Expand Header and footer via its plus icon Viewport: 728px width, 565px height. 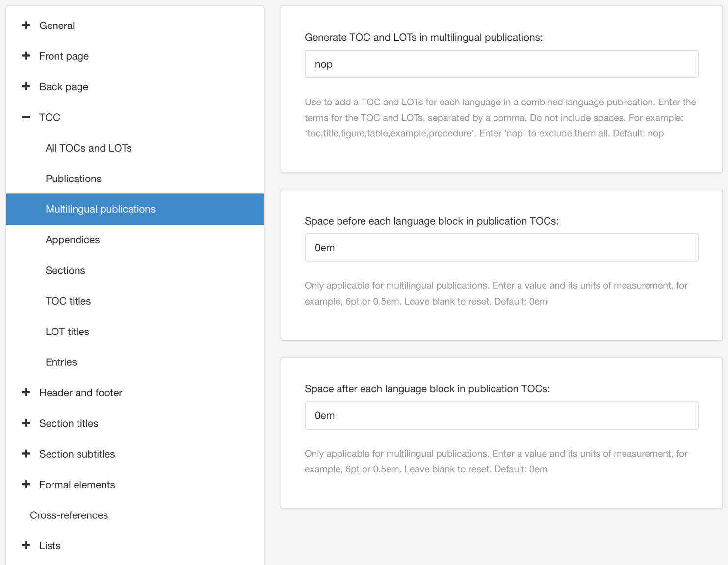click(x=26, y=392)
